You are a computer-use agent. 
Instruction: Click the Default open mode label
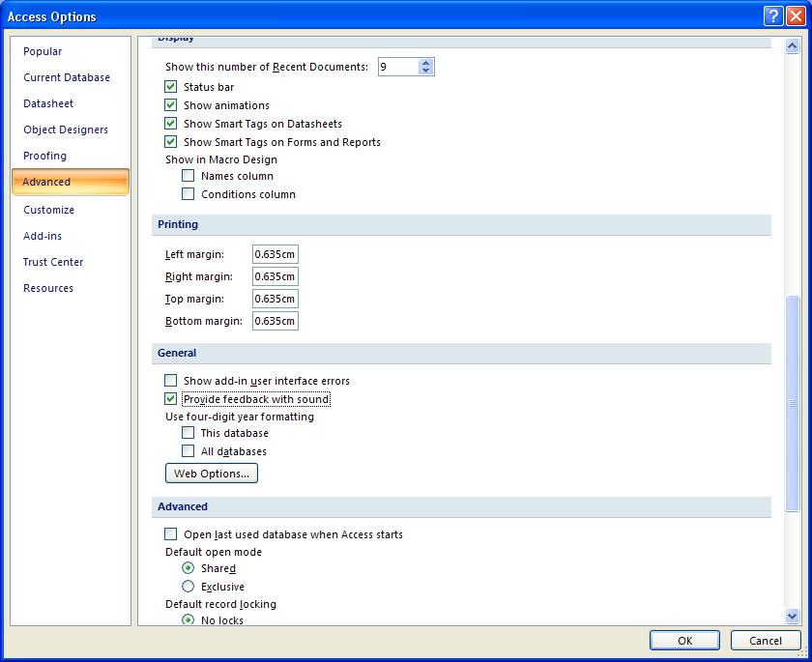214,552
